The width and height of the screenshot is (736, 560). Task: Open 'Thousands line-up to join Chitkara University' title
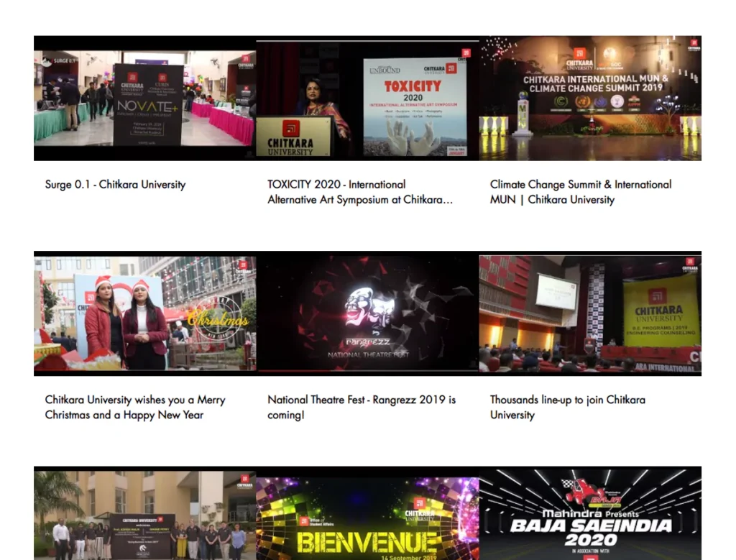[568, 408]
